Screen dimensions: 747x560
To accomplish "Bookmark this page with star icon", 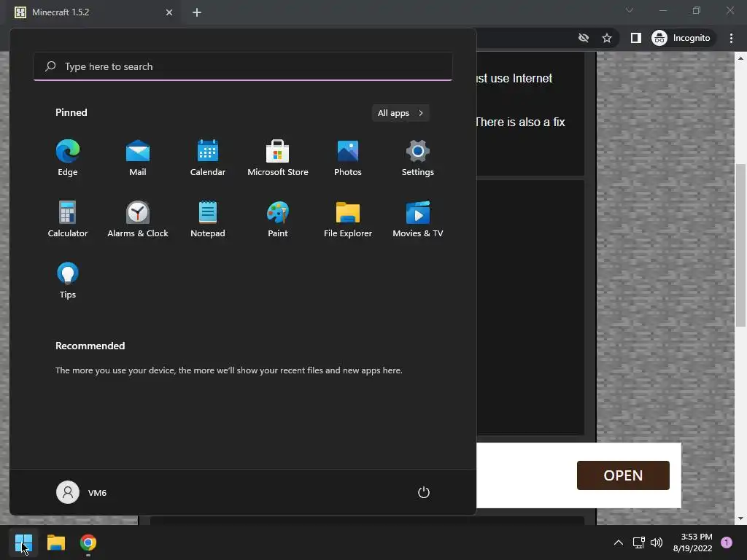I will pyautogui.click(x=606, y=38).
